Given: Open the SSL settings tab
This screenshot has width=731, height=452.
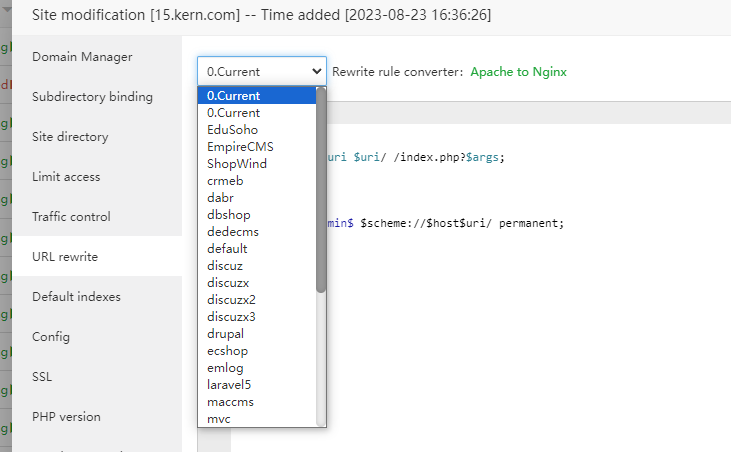Looking at the screenshot, I should click(42, 377).
